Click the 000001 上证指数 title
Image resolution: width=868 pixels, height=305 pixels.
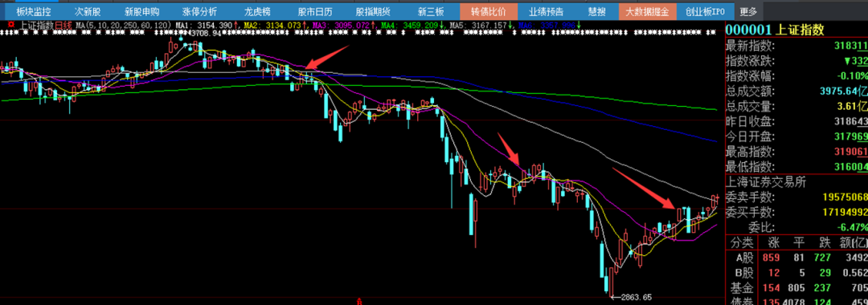767,29
